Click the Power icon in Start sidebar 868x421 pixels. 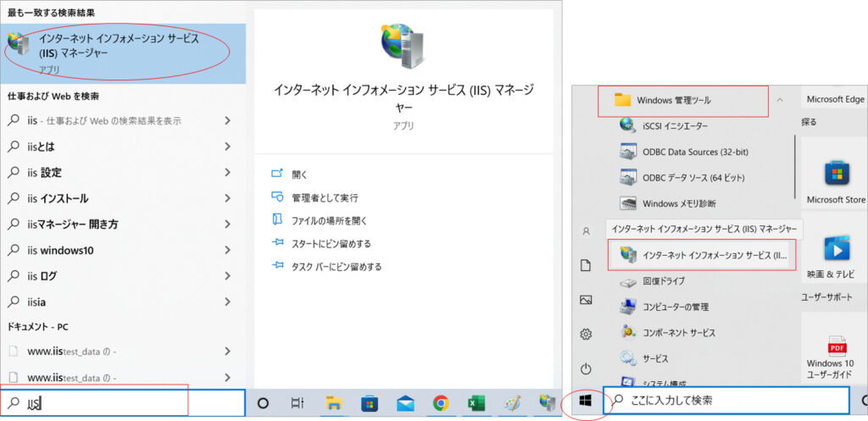click(x=586, y=368)
